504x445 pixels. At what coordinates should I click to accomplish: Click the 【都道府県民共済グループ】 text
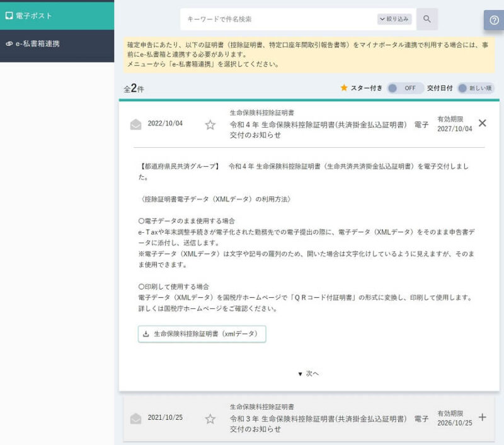click(x=180, y=166)
